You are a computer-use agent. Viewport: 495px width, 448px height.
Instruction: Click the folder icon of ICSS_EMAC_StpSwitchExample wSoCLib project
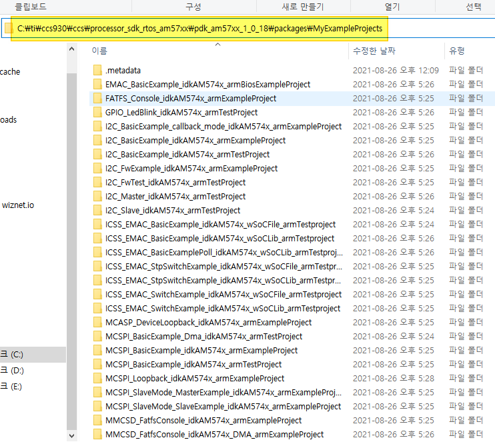pyautogui.click(x=97, y=280)
